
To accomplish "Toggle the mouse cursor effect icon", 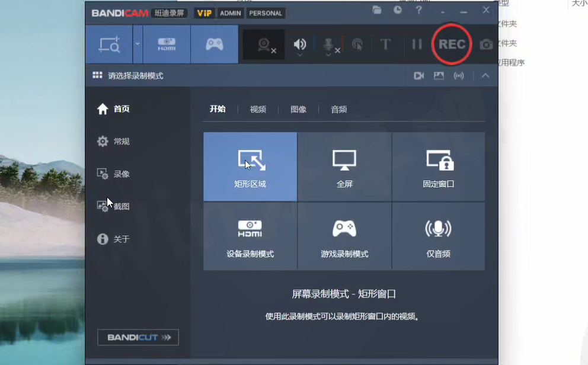I will click(x=357, y=44).
